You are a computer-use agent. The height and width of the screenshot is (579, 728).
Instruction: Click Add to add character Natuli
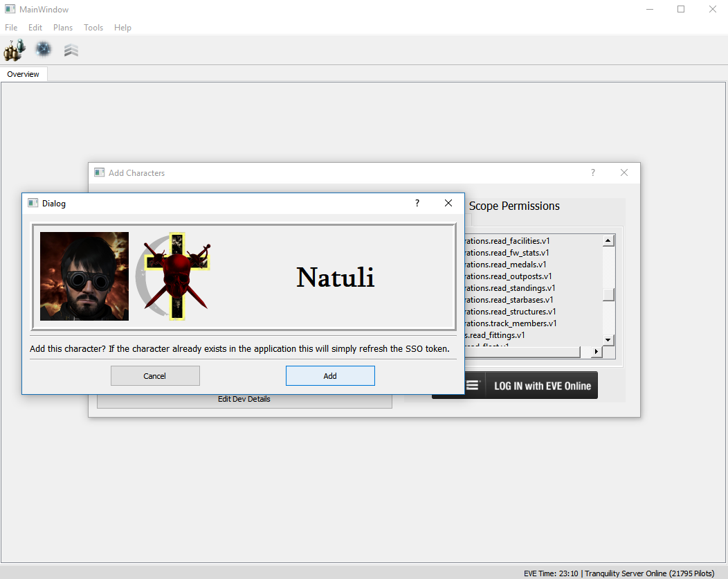[x=330, y=376]
